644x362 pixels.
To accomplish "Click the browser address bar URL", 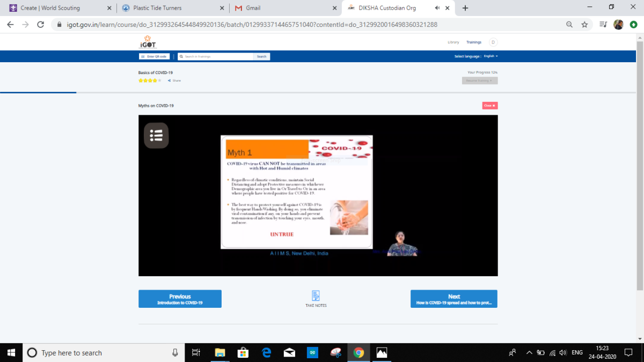I will tap(252, 25).
